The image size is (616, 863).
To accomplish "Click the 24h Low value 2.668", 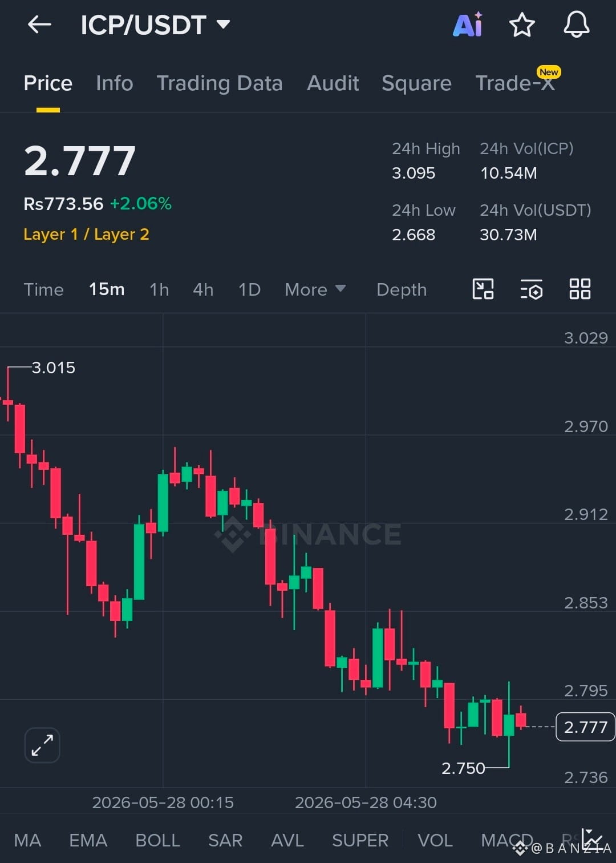I will tap(414, 235).
